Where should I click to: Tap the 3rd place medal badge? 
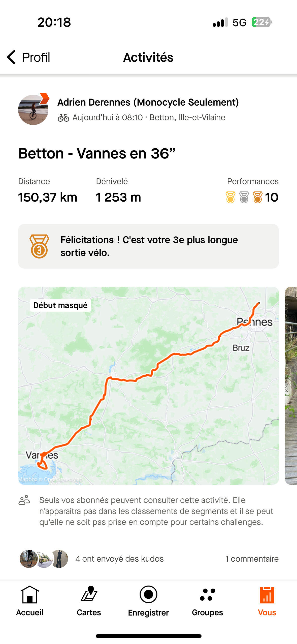click(x=39, y=246)
